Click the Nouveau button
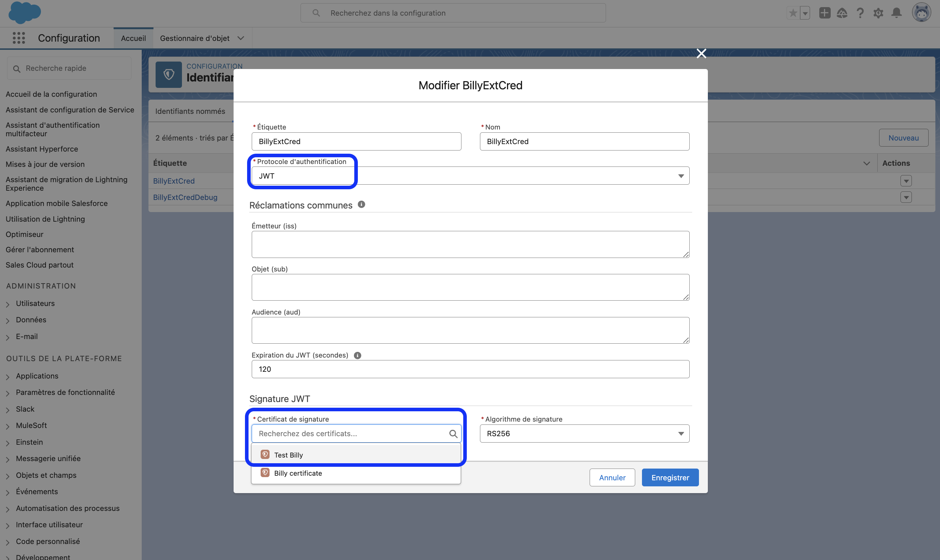The image size is (940, 560). pos(903,138)
